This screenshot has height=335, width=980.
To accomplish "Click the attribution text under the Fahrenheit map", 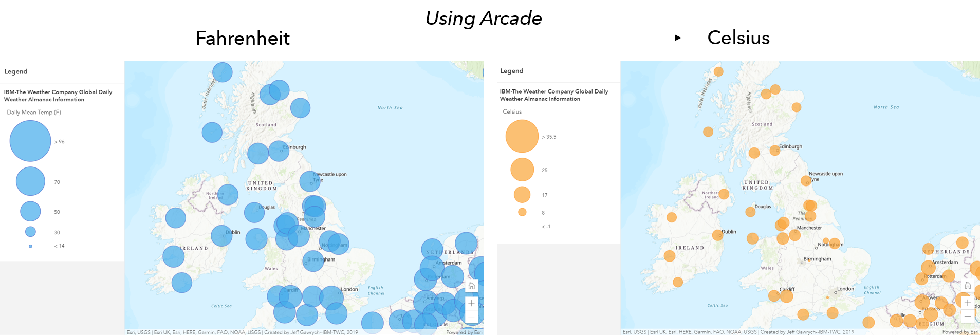I will coord(243,332).
